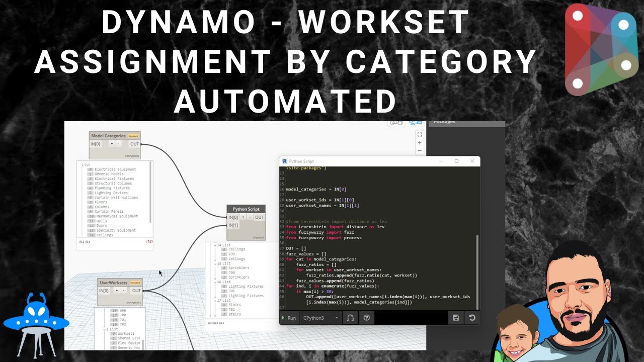Add an input on the Python Script node
This screenshot has height=362, width=644.
tap(243, 217)
